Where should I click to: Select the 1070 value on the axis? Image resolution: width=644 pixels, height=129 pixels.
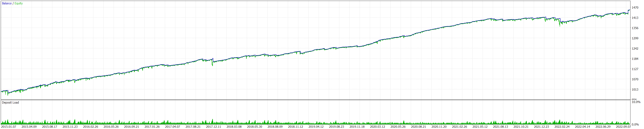tap(635, 79)
